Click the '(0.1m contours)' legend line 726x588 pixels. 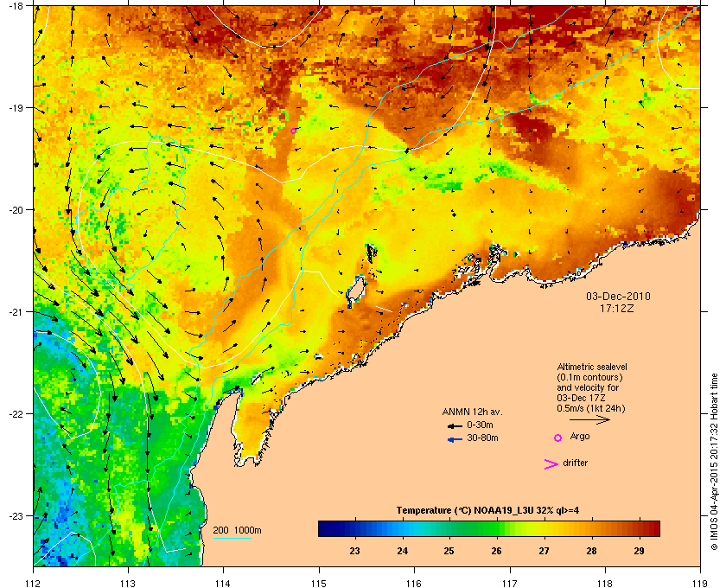589,377
